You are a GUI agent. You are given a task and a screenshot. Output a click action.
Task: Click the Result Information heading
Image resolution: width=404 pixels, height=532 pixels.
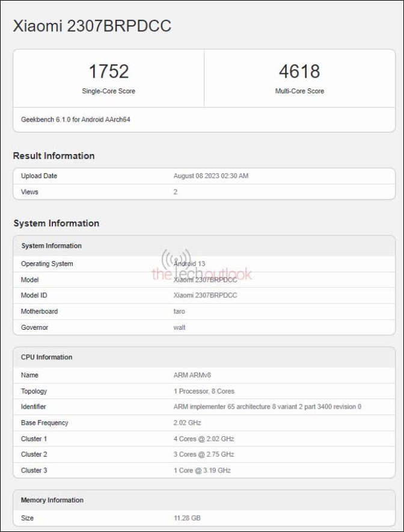tap(54, 156)
